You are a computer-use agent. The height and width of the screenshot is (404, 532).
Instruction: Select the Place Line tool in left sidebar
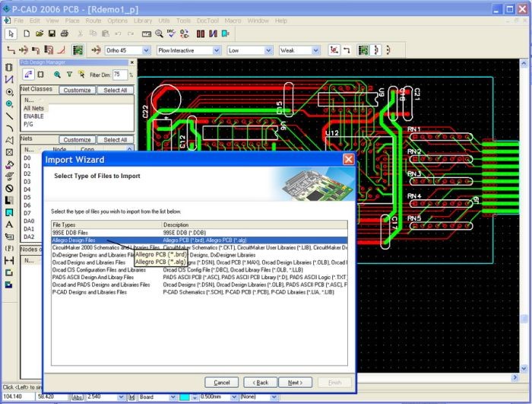[9, 116]
